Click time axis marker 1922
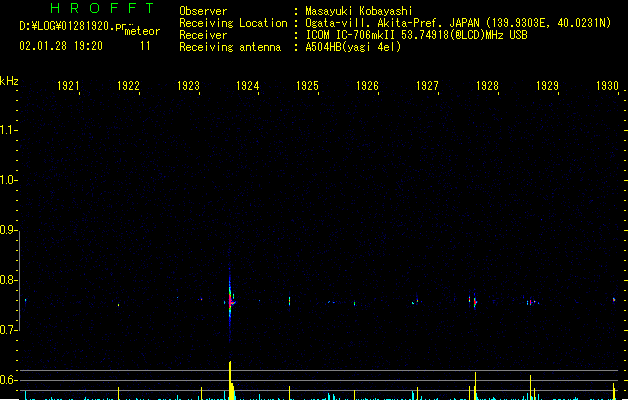629x400 pixels. click(x=128, y=86)
